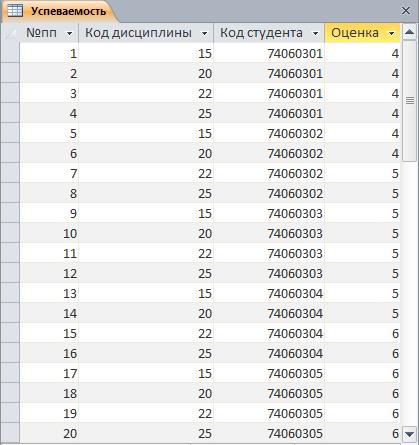The height and width of the screenshot is (445, 419).
Task: Click №пп cell with value 11
Action: pos(49,253)
